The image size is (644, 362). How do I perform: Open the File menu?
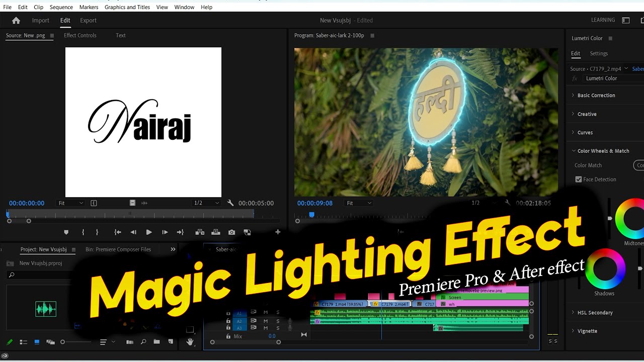pyautogui.click(x=8, y=7)
